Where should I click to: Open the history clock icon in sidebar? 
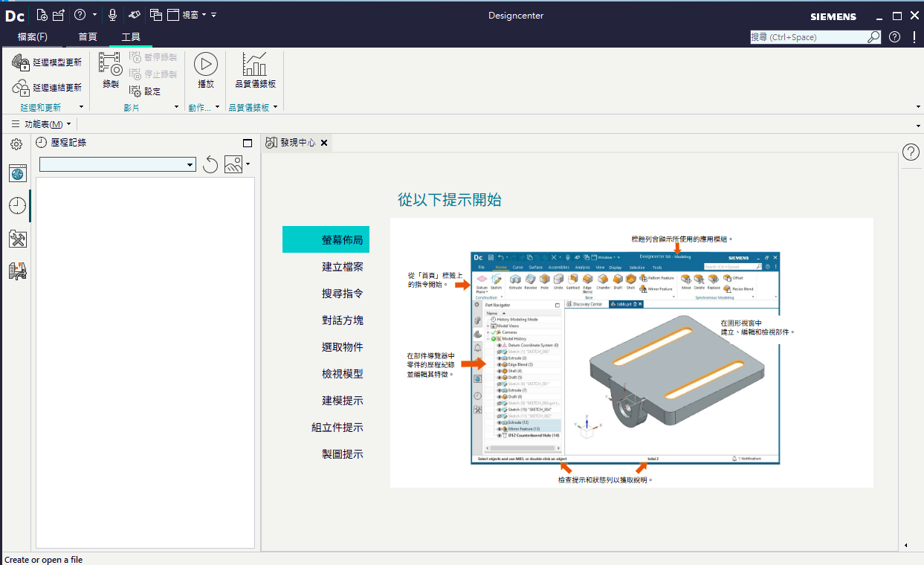[18, 206]
